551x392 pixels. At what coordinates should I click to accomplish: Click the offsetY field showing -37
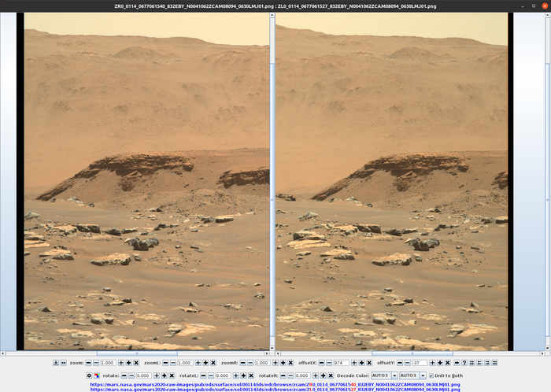click(x=420, y=363)
